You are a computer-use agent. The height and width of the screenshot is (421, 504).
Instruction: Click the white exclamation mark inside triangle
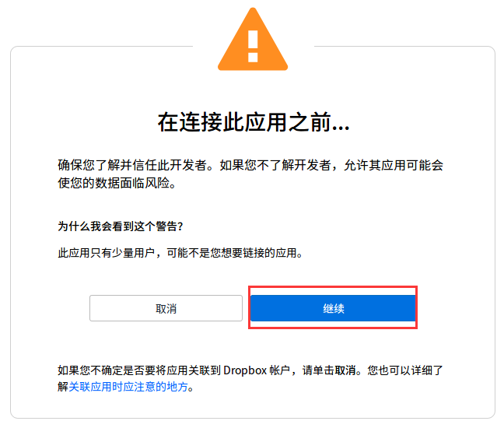[253, 46]
